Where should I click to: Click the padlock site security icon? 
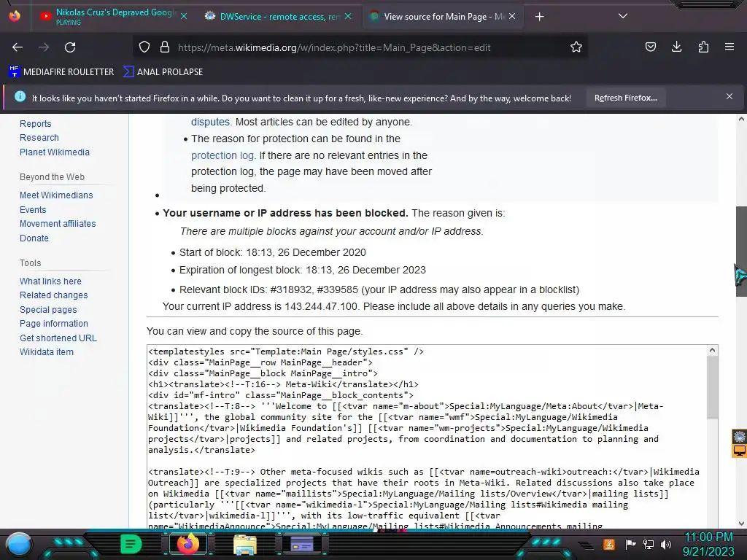(x=165, y=47)
